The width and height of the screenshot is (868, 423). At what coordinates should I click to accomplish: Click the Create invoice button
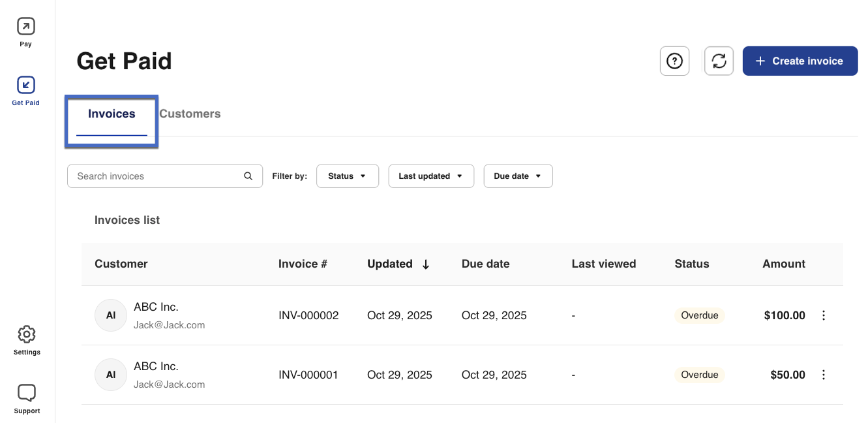coord(800,61)
